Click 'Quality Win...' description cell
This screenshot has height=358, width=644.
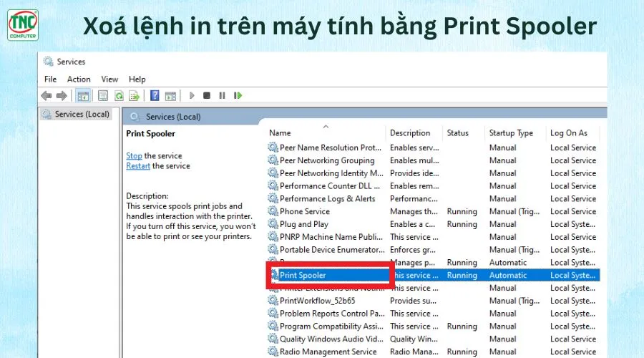pos(414,339)
